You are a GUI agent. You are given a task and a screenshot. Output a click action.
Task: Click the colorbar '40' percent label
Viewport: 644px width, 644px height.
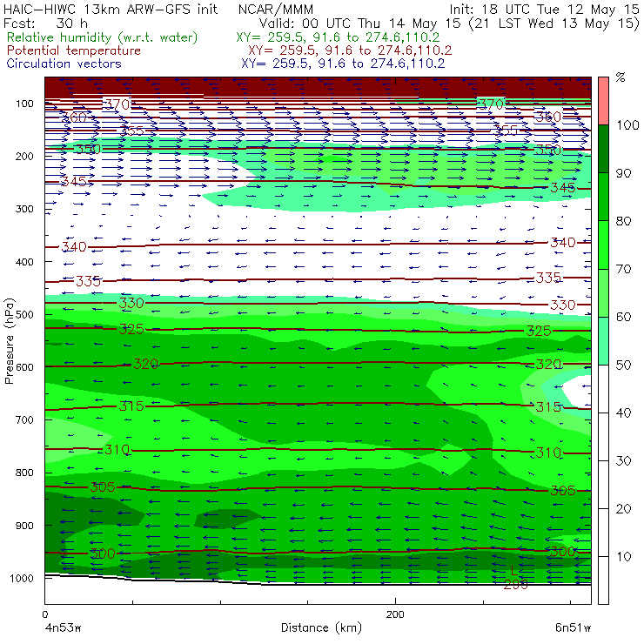pos(623,413)
